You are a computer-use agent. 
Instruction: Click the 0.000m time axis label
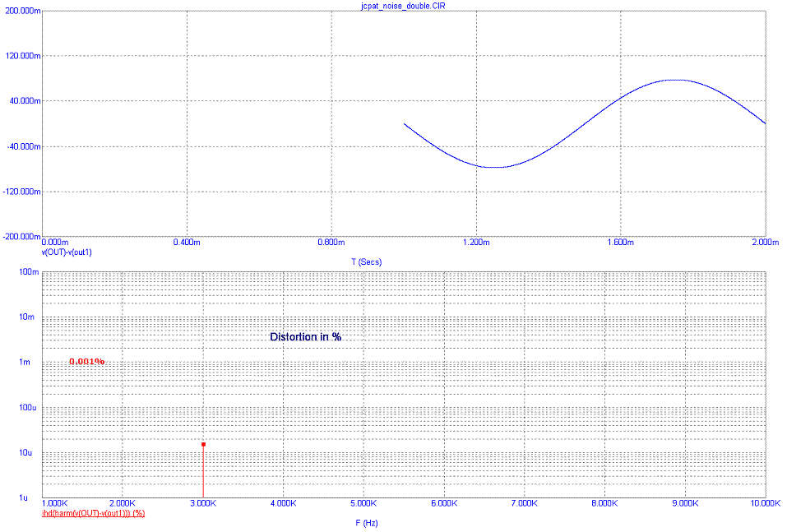pyautogui.click(x=55, y=243)
